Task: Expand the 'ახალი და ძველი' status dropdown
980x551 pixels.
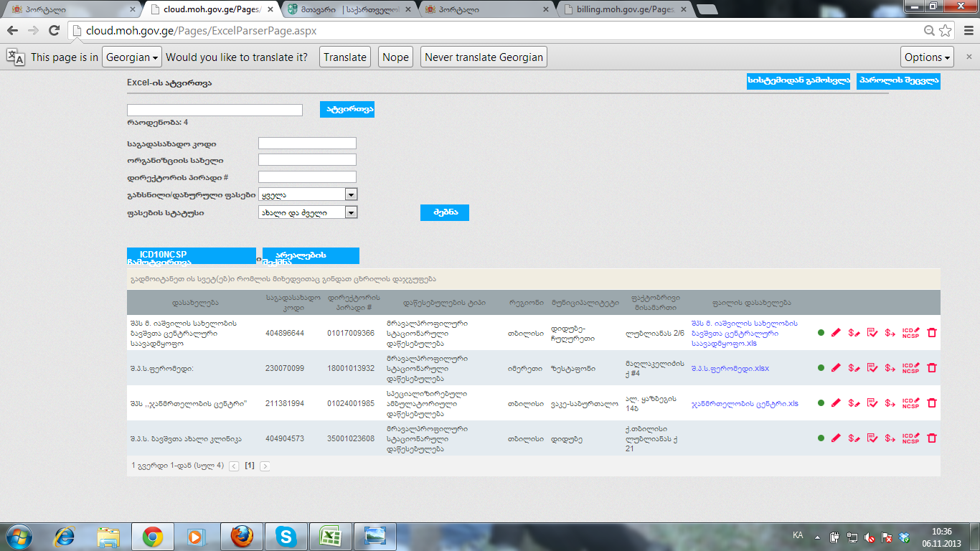Action: (351, 212)
